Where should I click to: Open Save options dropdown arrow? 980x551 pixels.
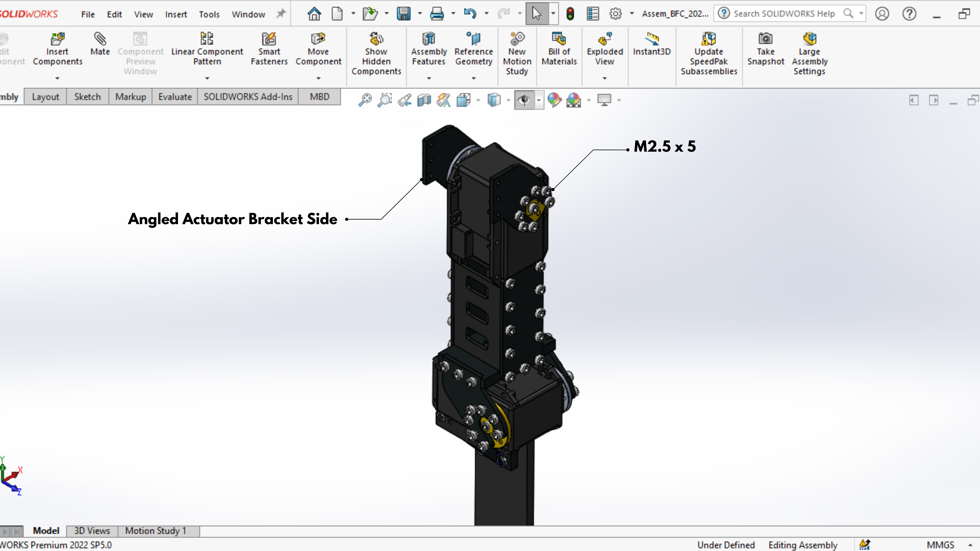pos(420,14)
